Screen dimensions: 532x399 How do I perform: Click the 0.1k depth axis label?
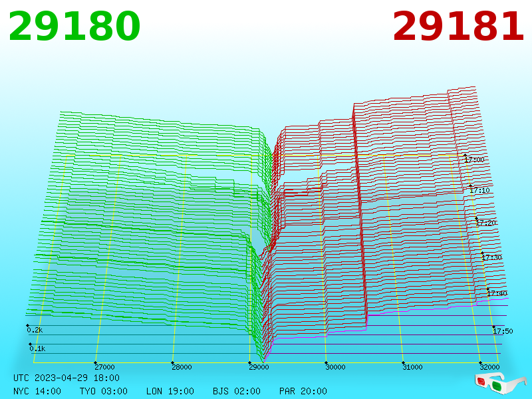tap(37, 348)
